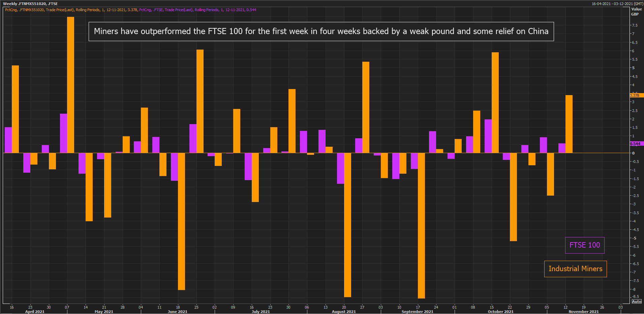
Task: Click the 16-04-2021 - 03-12-2021 date range
Action: 617,4
